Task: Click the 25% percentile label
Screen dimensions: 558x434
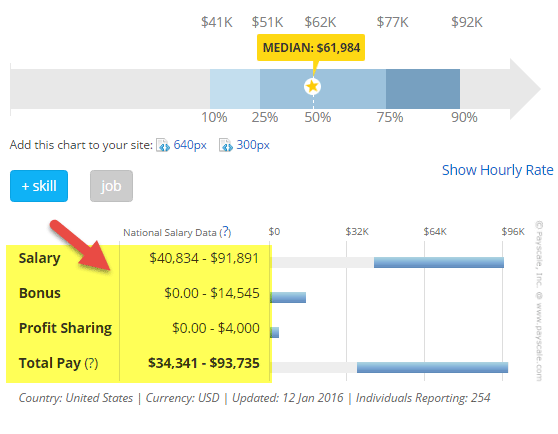Action: (265, 117)
